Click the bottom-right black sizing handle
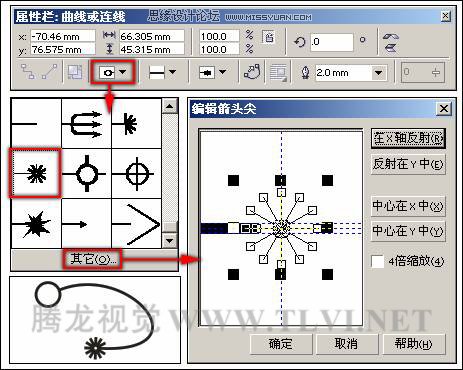463x370 pixels. 327,275
